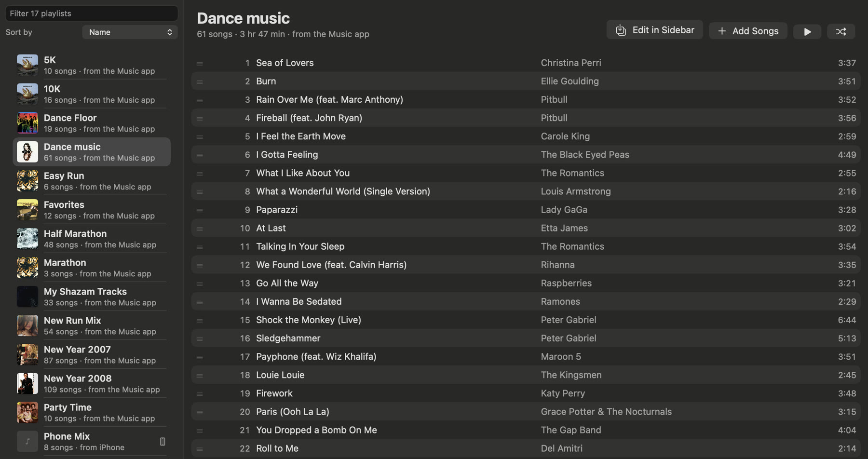The width and height of the screenshot is (868, 459).
Task: Click artist Grace Potter & The Nocturnals
Action: 606,412
